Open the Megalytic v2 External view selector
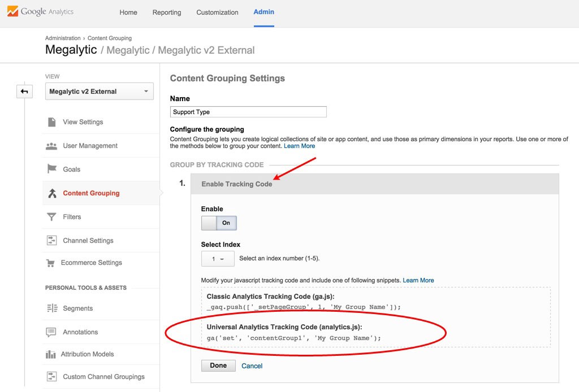This screenshot has height=392, width=579. (99, 90)
